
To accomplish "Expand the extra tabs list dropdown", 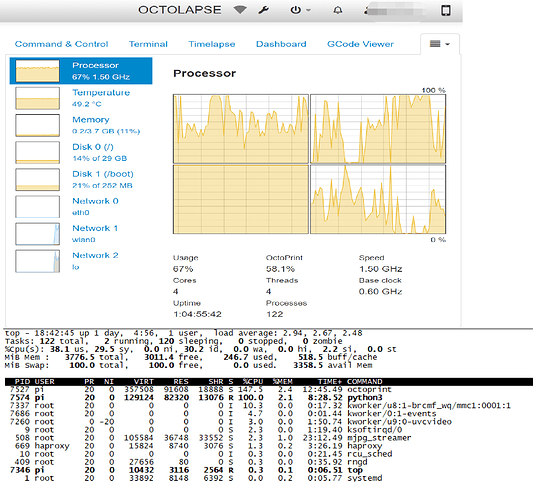I will (x=440, y=44).
